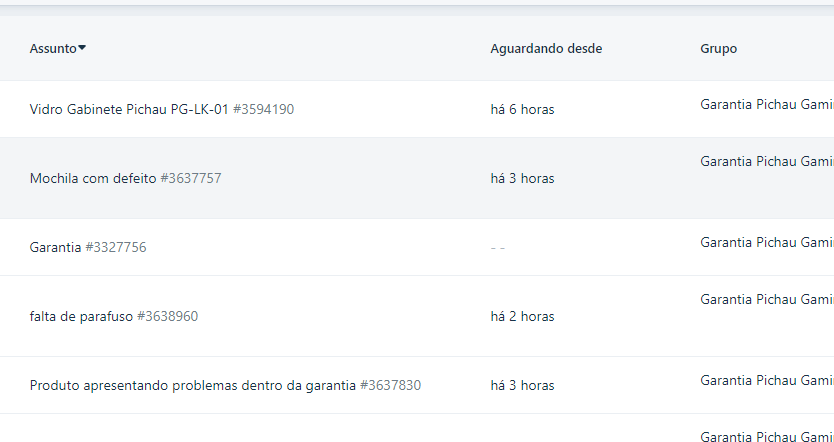The height and width of the screenshot is (442, 834).
Task: Click ticket number #3637757
Action: point(191,178)
